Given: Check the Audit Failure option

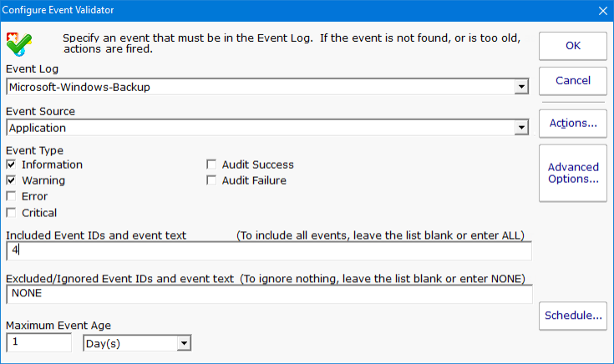Looking at the screenshot, I should (212, 180).
